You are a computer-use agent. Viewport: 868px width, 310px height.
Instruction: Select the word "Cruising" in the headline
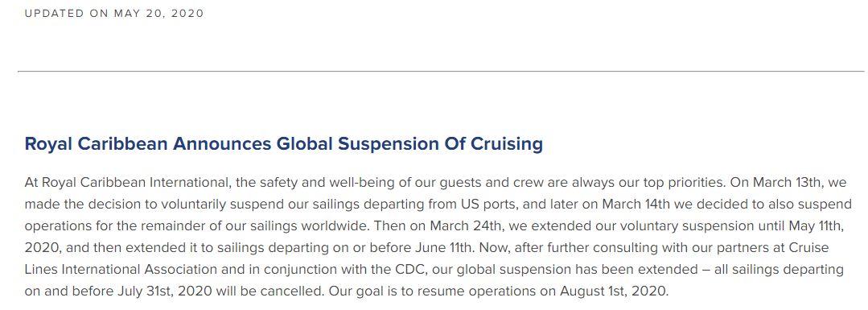click(507, 144)
